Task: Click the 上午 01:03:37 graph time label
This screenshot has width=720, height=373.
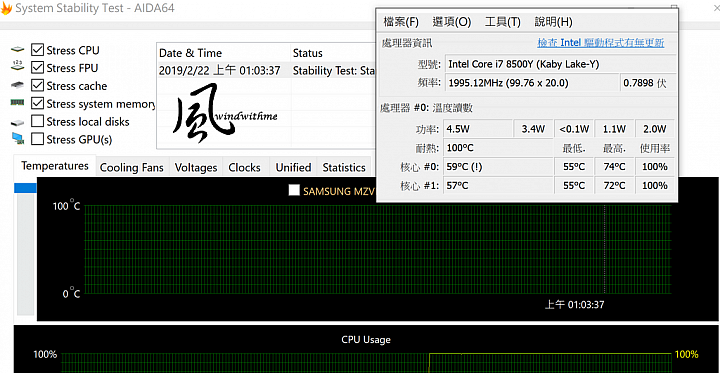Action: point(574,305)
